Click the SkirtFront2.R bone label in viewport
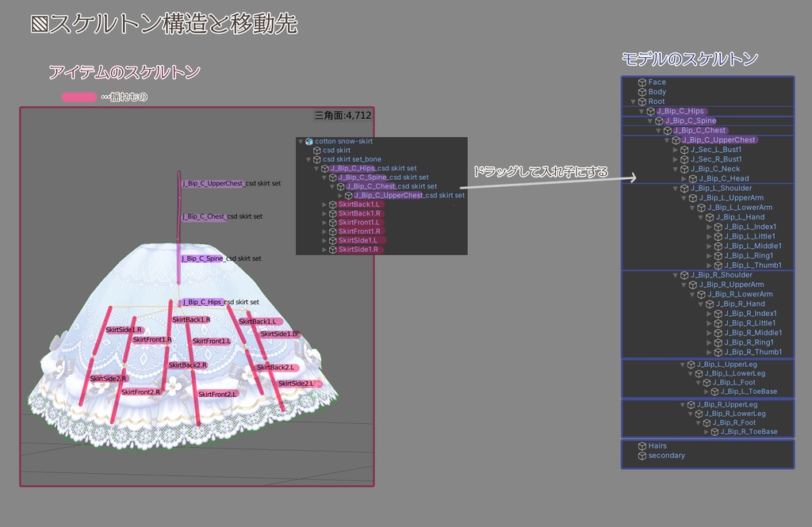This screenshot has width=812, height=527. pos(141,392)
